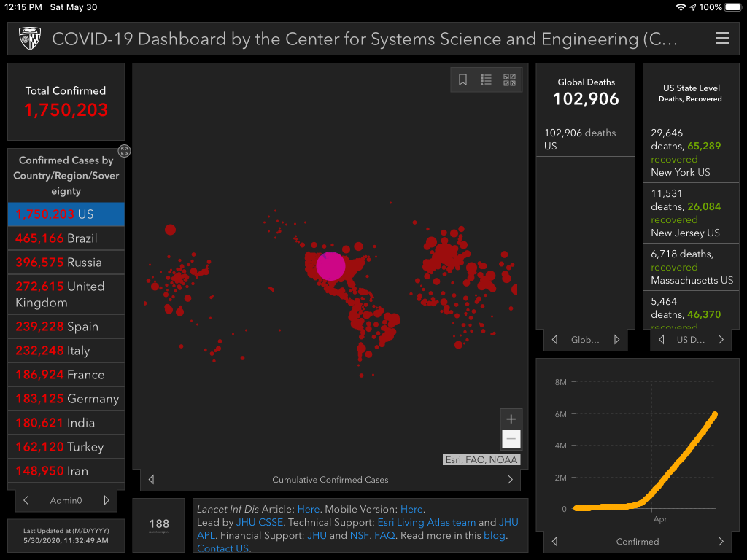The image size is (747, 560).
Task: Zoom out on the map with minus button
Action: [511, 439]
